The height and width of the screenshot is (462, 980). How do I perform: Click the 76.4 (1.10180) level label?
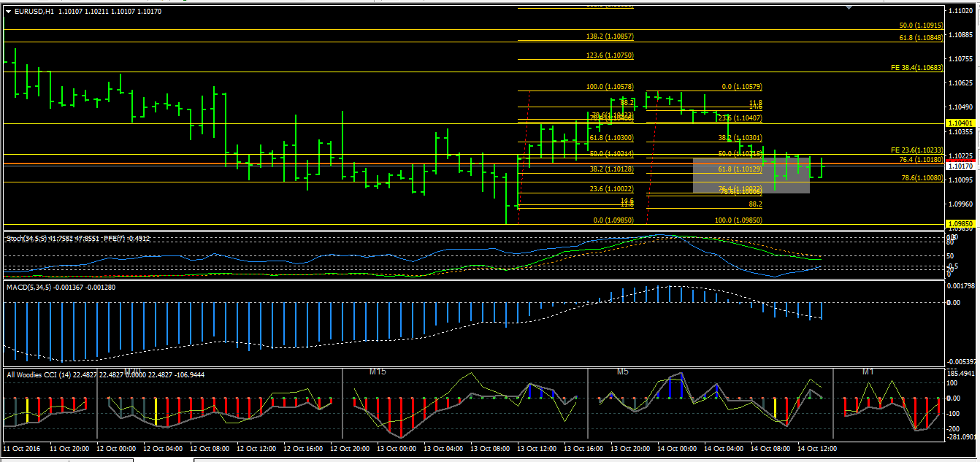click(922, 159)
